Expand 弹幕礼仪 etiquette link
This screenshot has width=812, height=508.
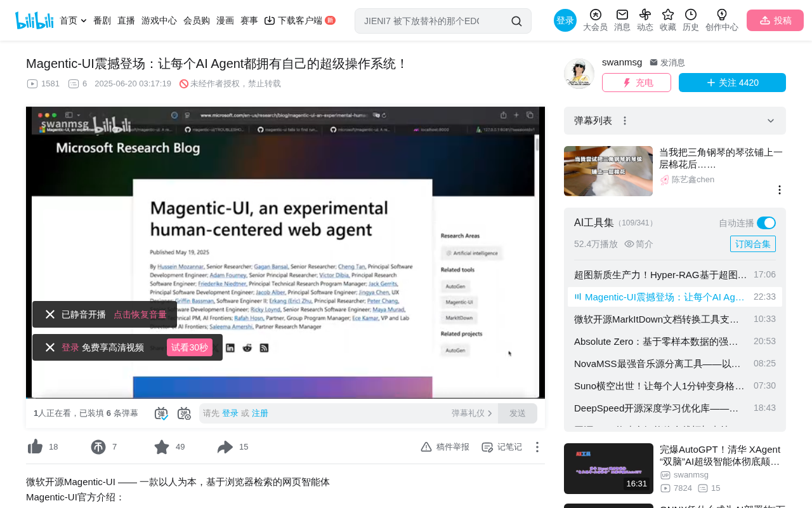(472, 413)
